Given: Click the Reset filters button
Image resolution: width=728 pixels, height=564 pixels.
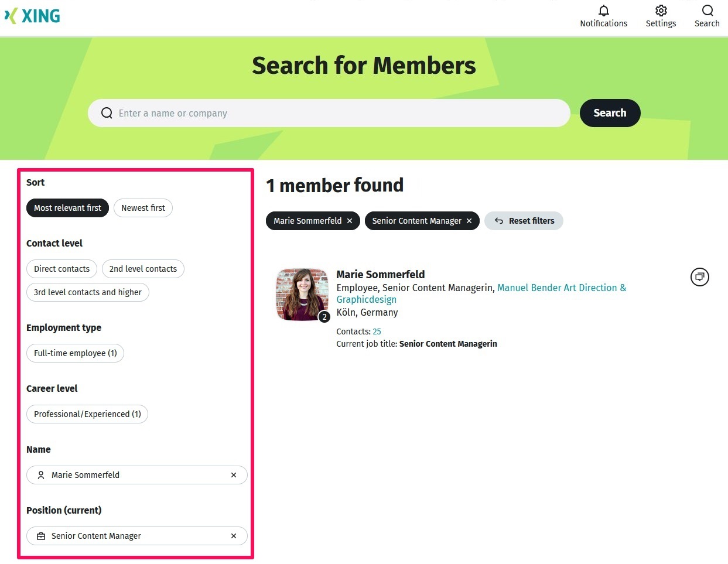Looking at the screenshot, I should click(524, 221).
